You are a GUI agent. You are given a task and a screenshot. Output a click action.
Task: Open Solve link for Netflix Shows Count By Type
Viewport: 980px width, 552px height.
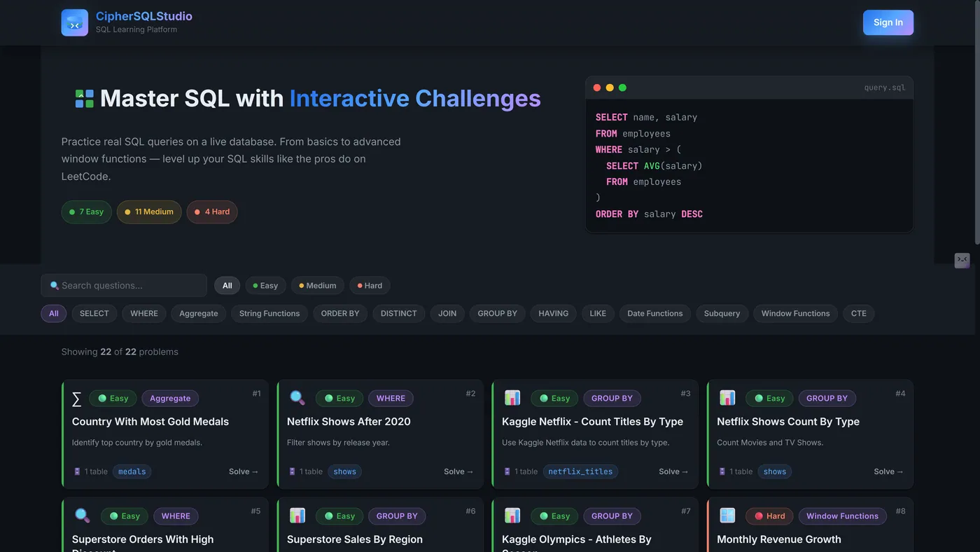click(888, 471)
